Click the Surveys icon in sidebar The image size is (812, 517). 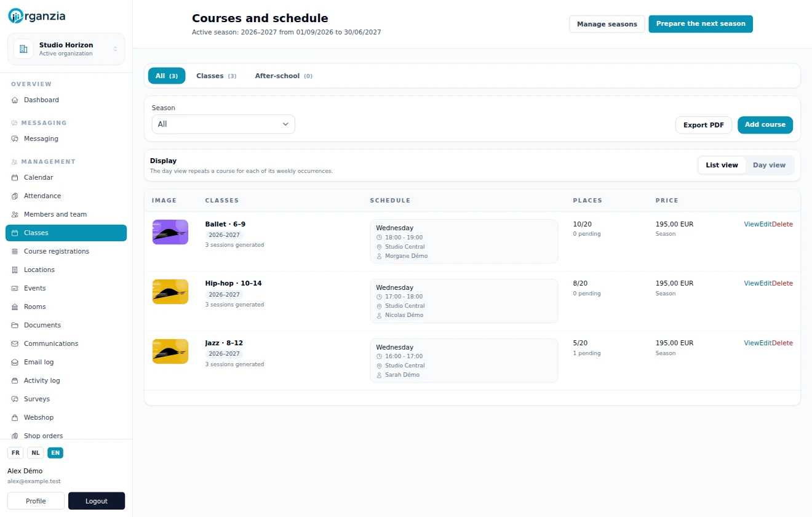(x=15, y=399)
